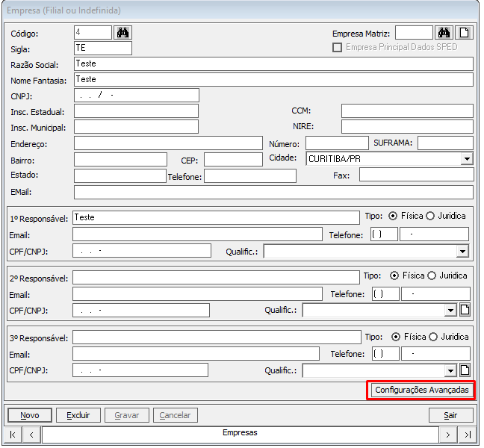Click new document icon beside Empresa Matriz
484x448 pixels.
click(464, 33)
